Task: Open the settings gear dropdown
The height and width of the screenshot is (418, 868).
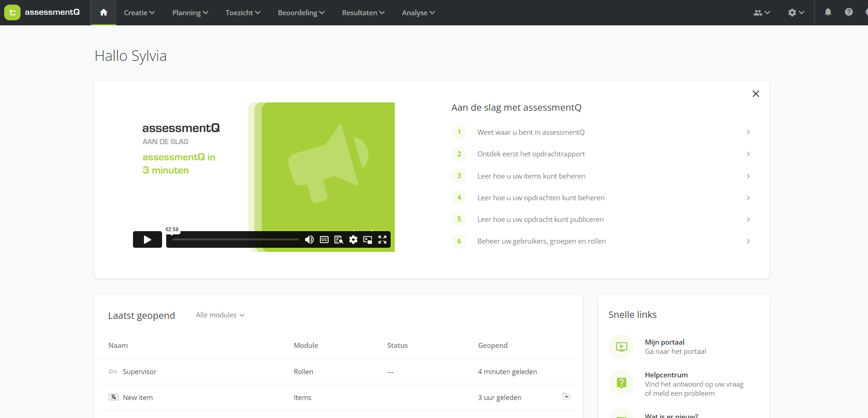Action: click(796, 12)
